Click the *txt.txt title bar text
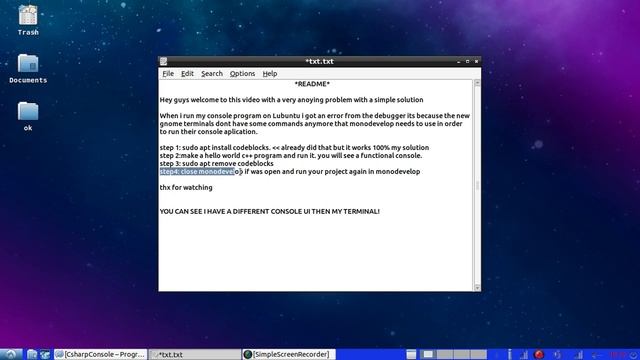Screen dimensions: 640x360 (x=319, y=61)
